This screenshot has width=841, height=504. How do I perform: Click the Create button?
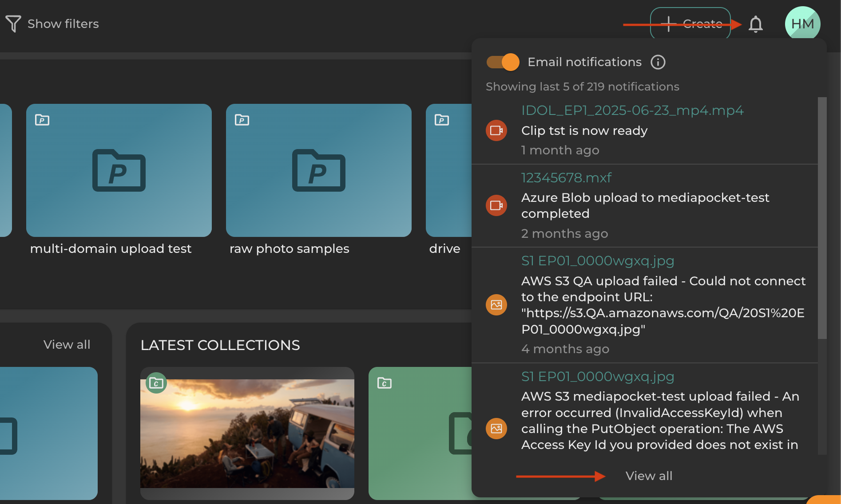point(691,24)
